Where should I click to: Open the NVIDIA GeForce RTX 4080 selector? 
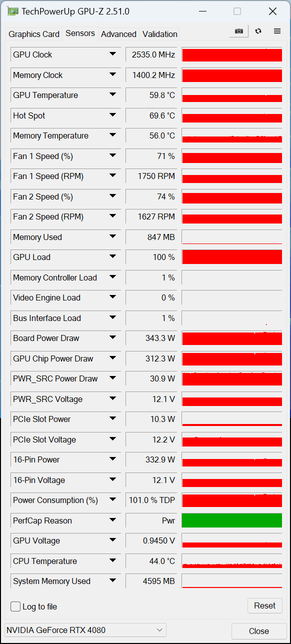tap(85, 630)
